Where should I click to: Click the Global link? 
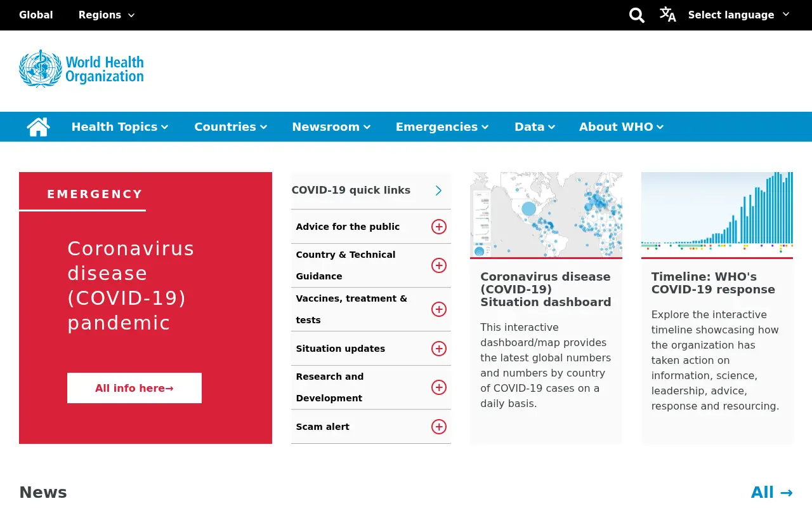coord(36,15)
